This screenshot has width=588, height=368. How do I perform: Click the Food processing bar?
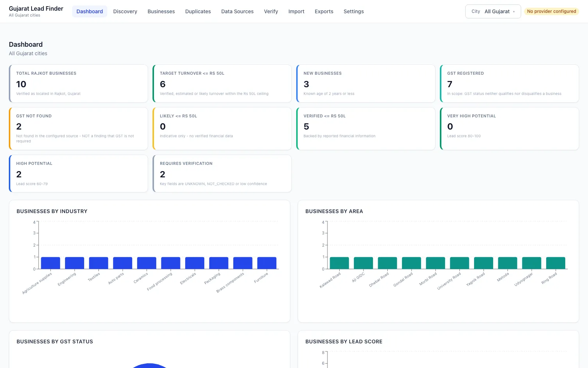(171, 263)
